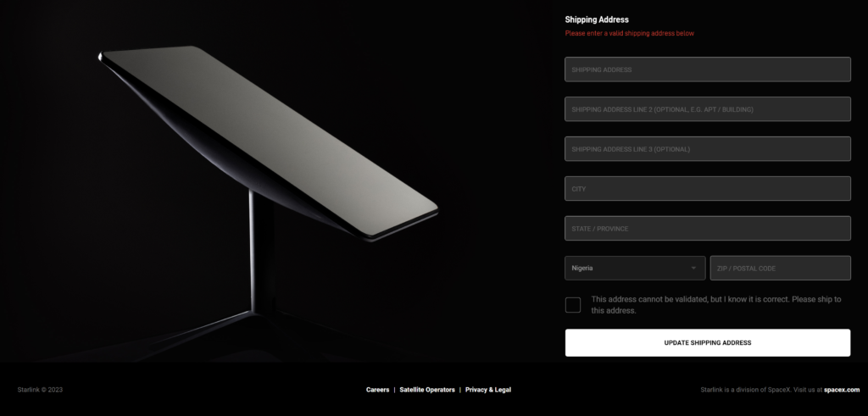This screenshot has width=868, height=416.
Task: Focus the State / Province field
Action: point(708,229)
